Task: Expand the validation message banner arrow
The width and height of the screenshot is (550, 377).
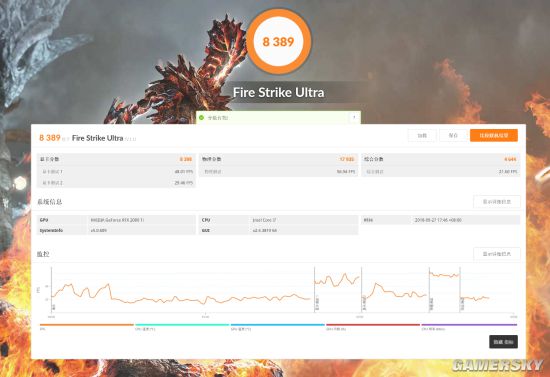Action: pos(354,117)
